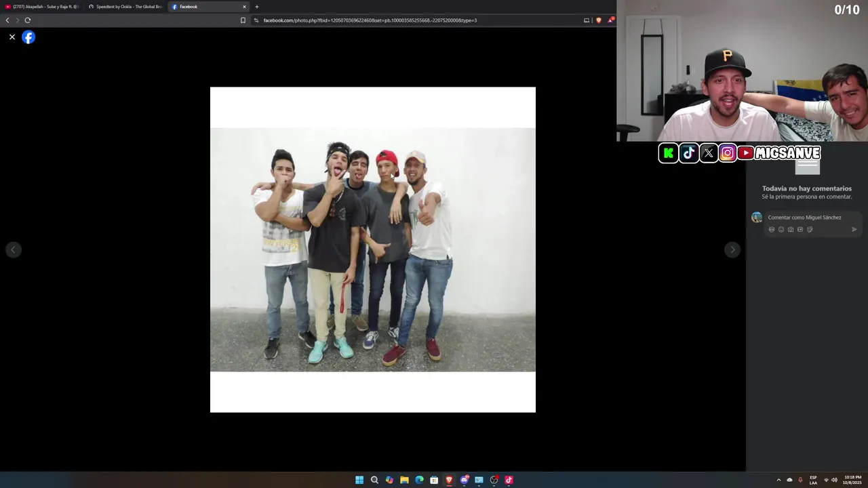Close the Facebook browser tab
Screen dimensions: 868x488
coord(245,7)
